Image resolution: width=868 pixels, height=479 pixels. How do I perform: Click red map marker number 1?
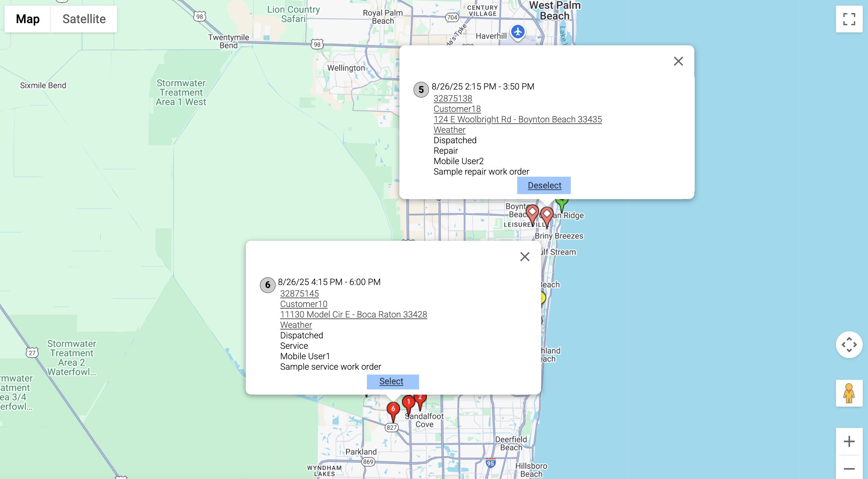click(x=408, y=403)
